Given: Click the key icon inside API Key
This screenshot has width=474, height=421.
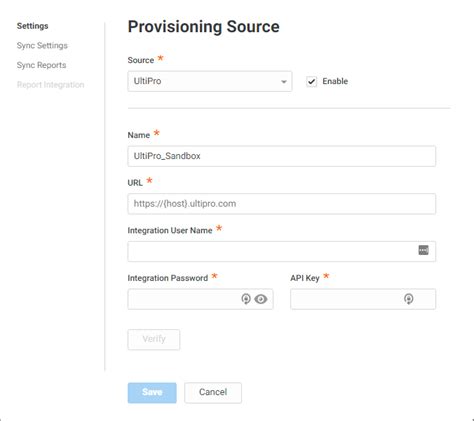Looking at the screenshot, I should (x=409, y=299).
